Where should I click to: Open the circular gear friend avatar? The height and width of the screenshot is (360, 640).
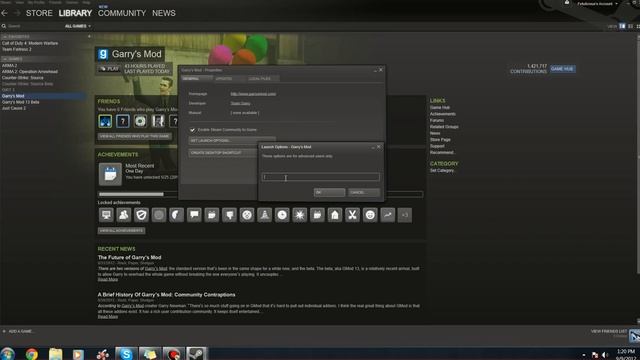140,121
